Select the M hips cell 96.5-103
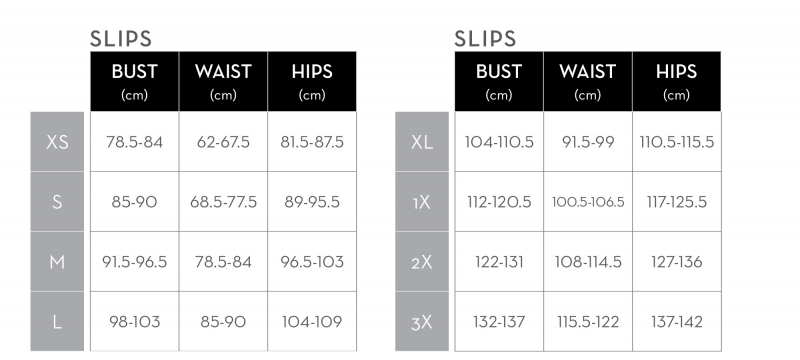 tap(312, 262)
